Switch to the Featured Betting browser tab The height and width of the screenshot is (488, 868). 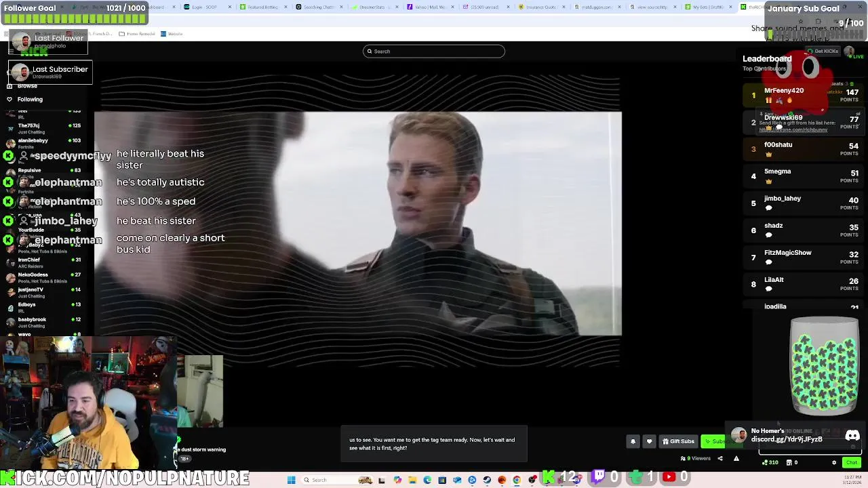tap(262, 7)
